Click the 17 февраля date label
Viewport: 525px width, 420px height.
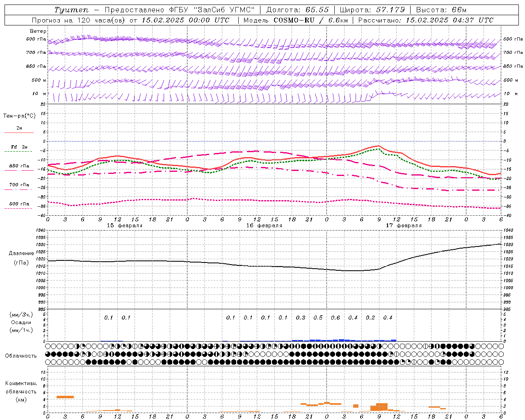tap(404, 226)
